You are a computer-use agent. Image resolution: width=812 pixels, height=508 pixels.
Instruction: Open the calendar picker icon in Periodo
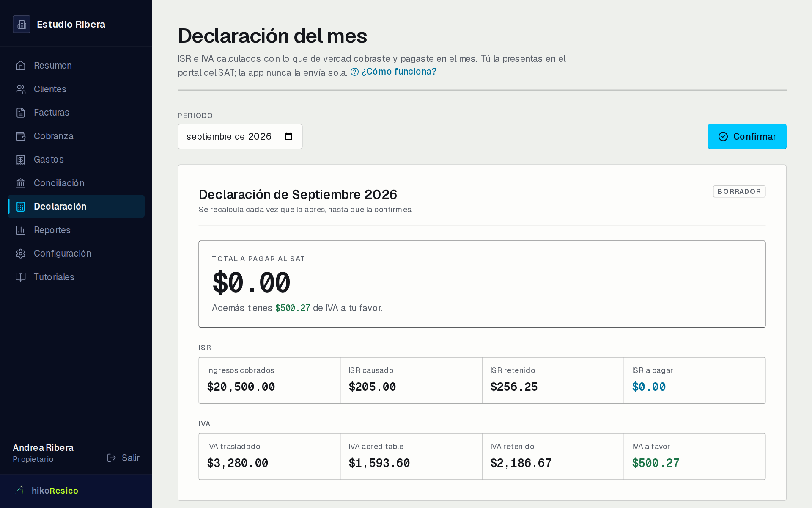pyautogui.click(x=289, y=136)
